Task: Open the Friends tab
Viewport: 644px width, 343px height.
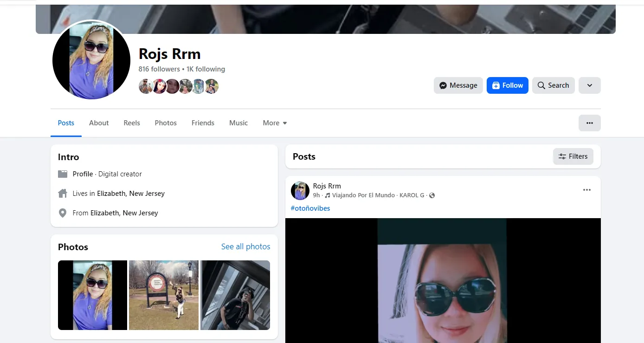Action: pos(203,123)
